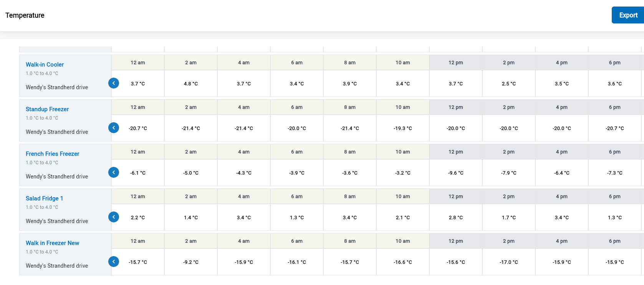Click the 2 am header in Salad Fridge 1 row

click(x=191, y=196)
